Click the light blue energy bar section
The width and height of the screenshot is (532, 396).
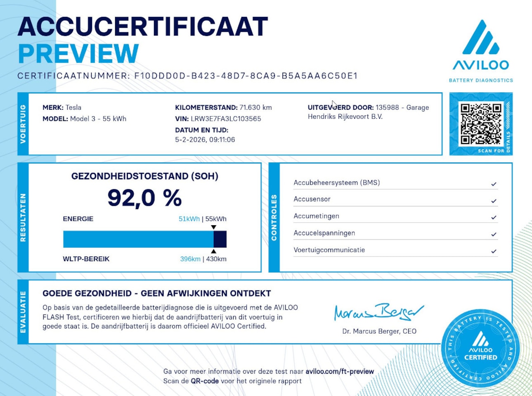coord(138,239)
